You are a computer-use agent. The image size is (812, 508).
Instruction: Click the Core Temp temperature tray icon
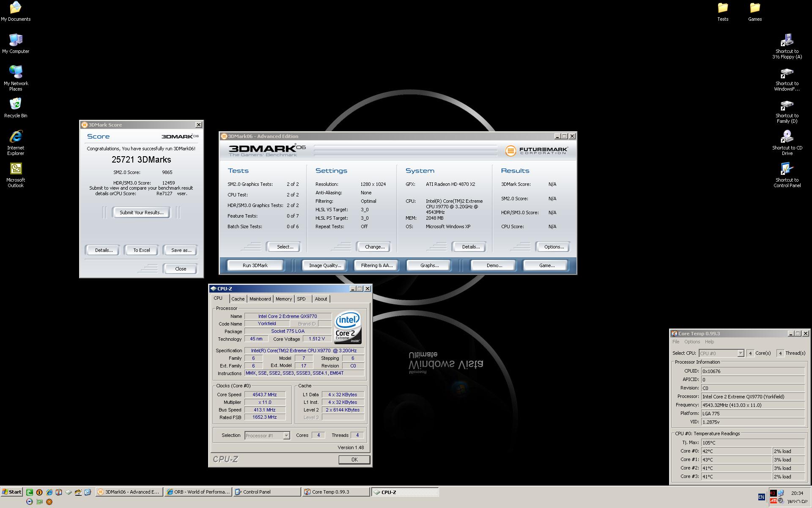pyautogui.click(x=774, y=493)
